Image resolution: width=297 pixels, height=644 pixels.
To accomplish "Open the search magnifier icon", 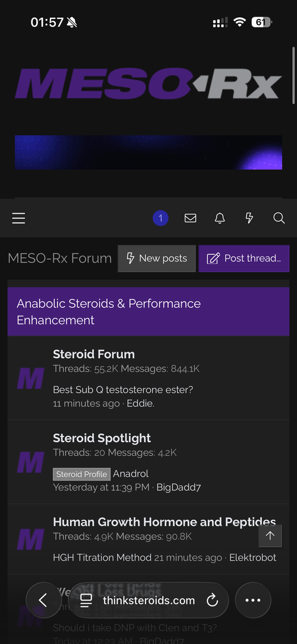I will tap(279, 218).
